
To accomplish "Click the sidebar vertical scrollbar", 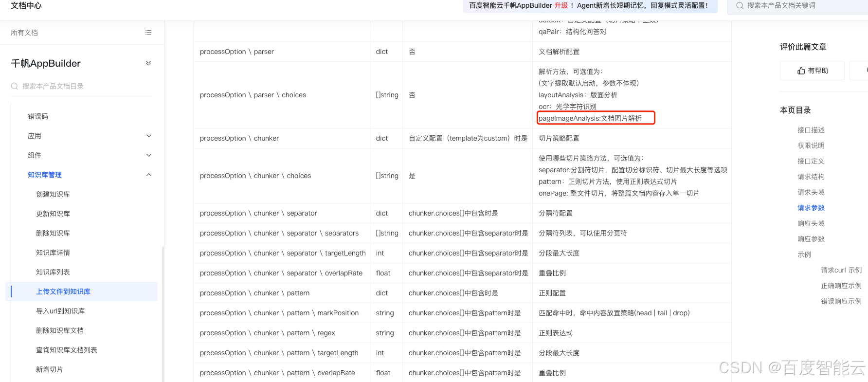I will pos(163,314).
